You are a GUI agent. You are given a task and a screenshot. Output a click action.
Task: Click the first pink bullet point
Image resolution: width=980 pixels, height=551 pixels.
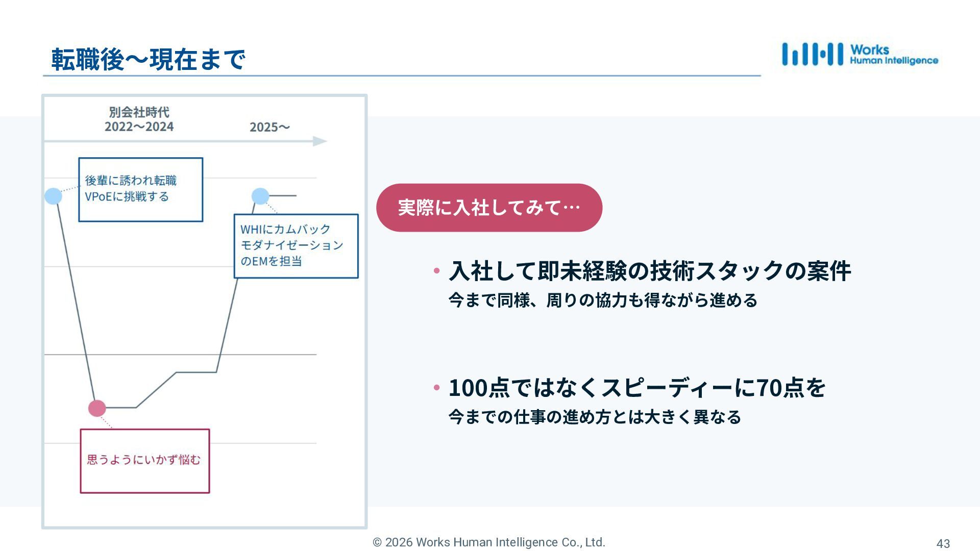pyautogui.click(x=436, y=270)
